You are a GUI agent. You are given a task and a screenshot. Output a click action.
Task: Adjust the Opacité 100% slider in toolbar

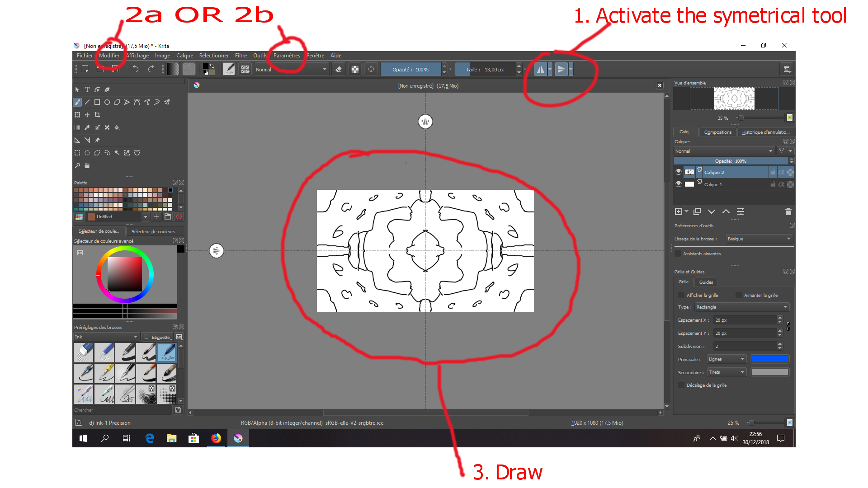[x=410, y=69]
